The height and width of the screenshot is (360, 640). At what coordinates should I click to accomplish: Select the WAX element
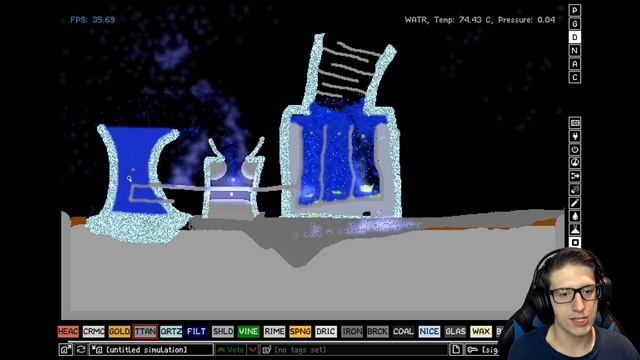tap(481, 331)
